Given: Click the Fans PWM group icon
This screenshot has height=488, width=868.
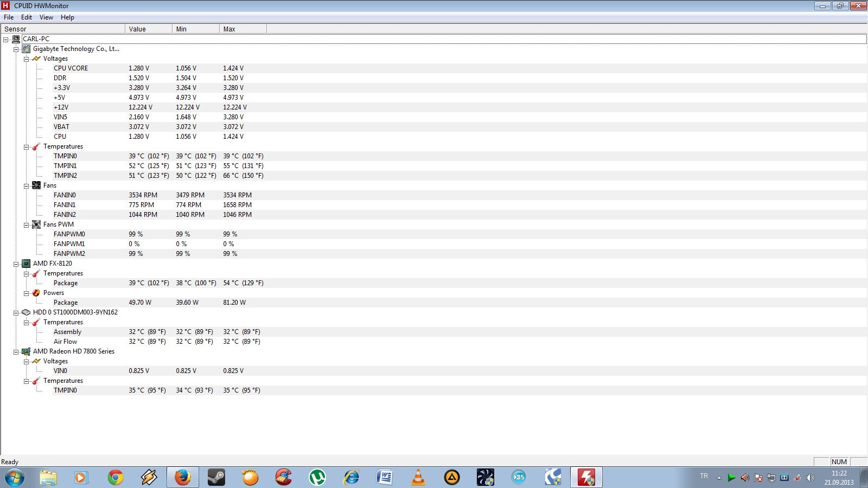Looking at the screenshot, I should coord(36,224).
